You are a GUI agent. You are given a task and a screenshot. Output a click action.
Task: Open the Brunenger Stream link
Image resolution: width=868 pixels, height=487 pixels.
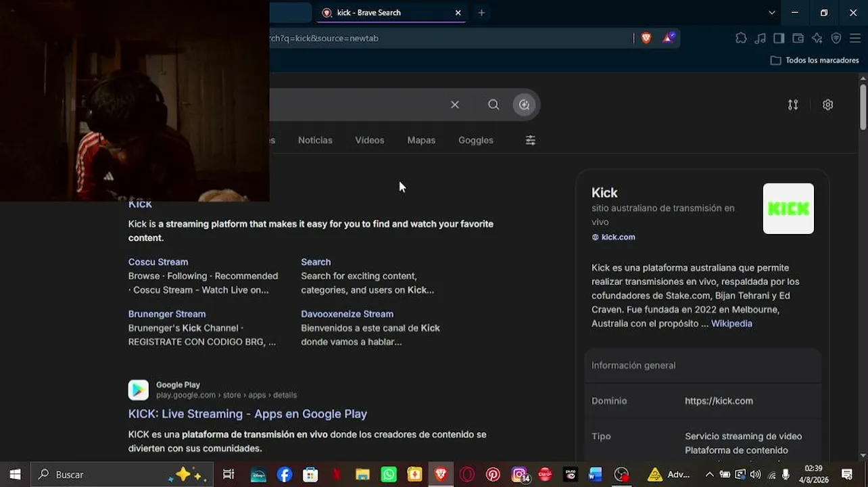pos(167,315)
